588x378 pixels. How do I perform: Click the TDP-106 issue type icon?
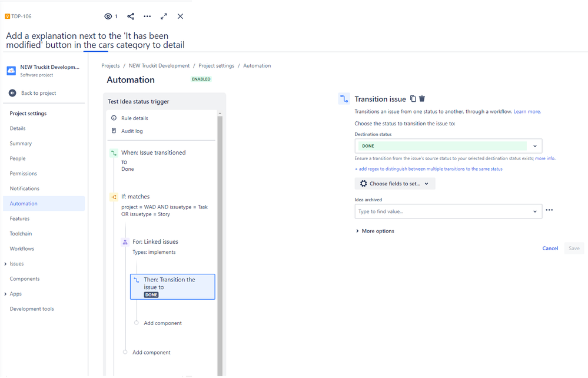click(7, 16)
